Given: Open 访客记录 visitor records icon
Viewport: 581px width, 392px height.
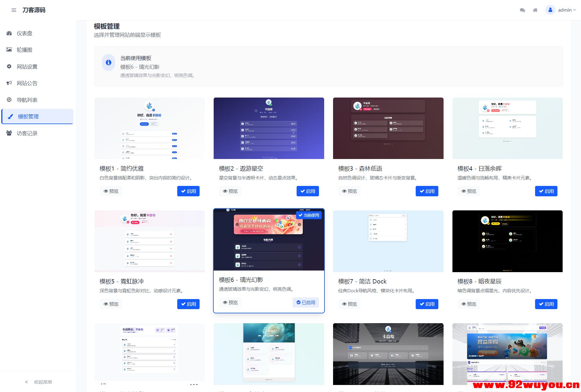Looking at the screenshot, I should point(9,133).
